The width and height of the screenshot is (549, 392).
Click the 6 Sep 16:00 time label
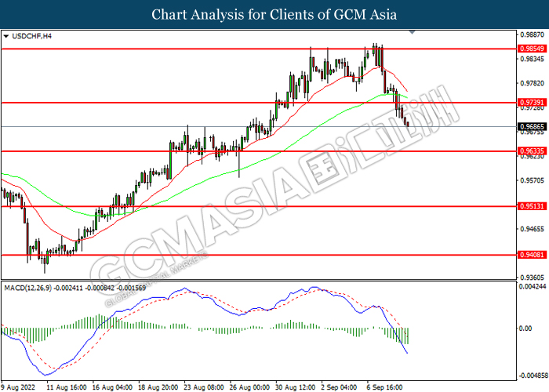click(385, 387)
